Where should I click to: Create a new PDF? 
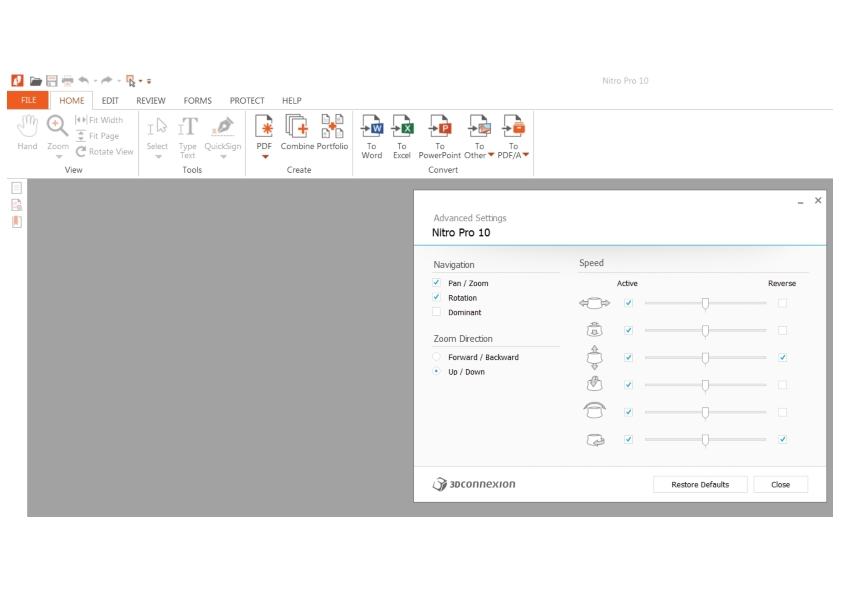point(264,132)
